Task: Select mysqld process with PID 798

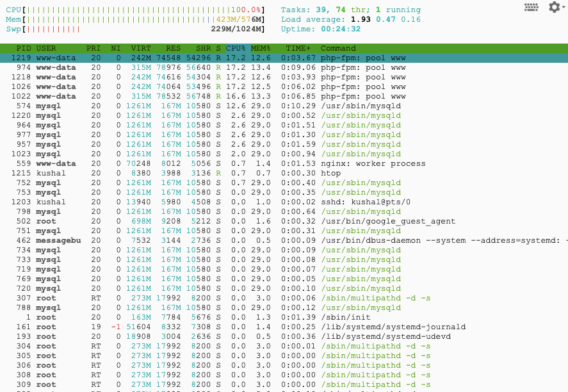Action: [284, 211]
